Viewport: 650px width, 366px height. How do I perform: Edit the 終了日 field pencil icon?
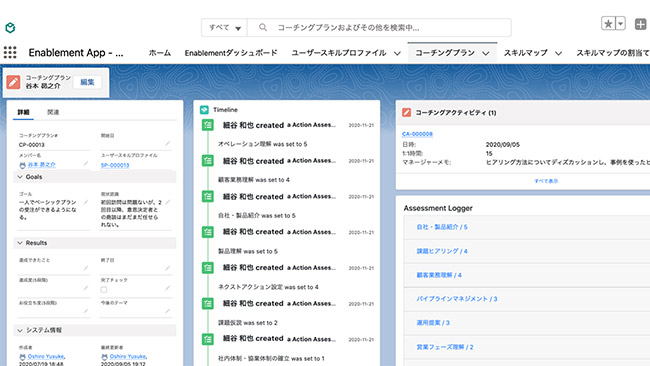pyautogui.click(x=167, y=268)
